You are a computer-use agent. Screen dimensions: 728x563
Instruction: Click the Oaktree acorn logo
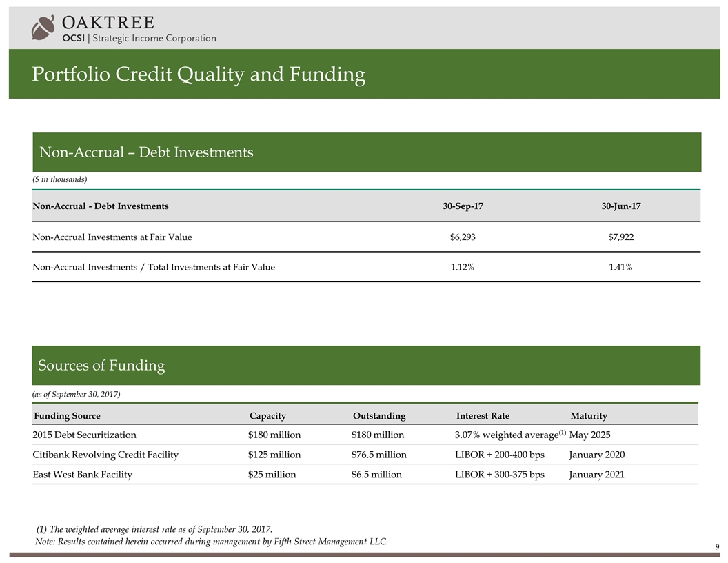click(43, 28)
